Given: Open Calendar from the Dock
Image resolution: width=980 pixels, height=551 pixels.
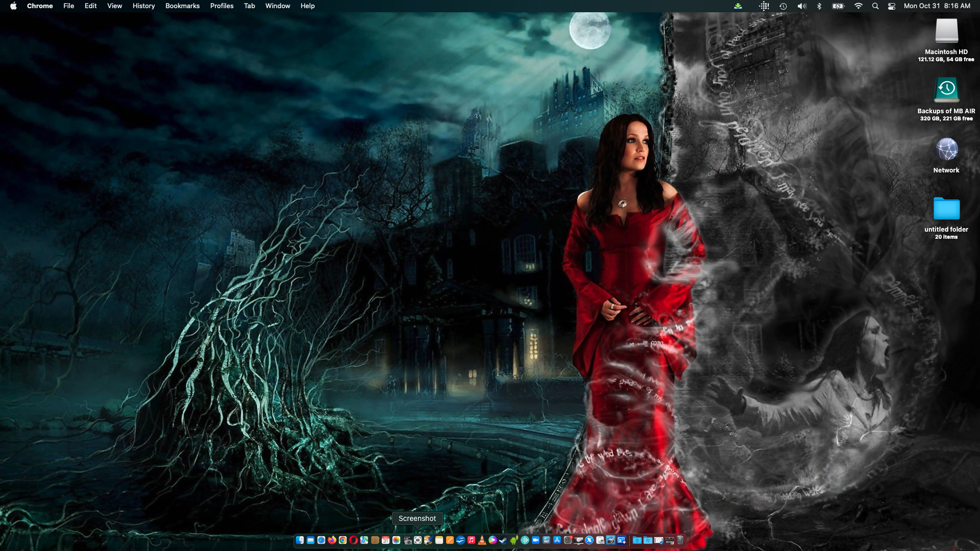Looking at the screenshot, I should click(385, 540).
